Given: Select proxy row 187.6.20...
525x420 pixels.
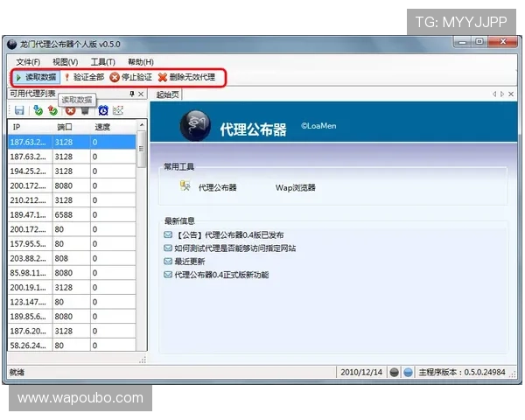Looking at the screenshot, I should pyautogui.click(x=72, y=332).
